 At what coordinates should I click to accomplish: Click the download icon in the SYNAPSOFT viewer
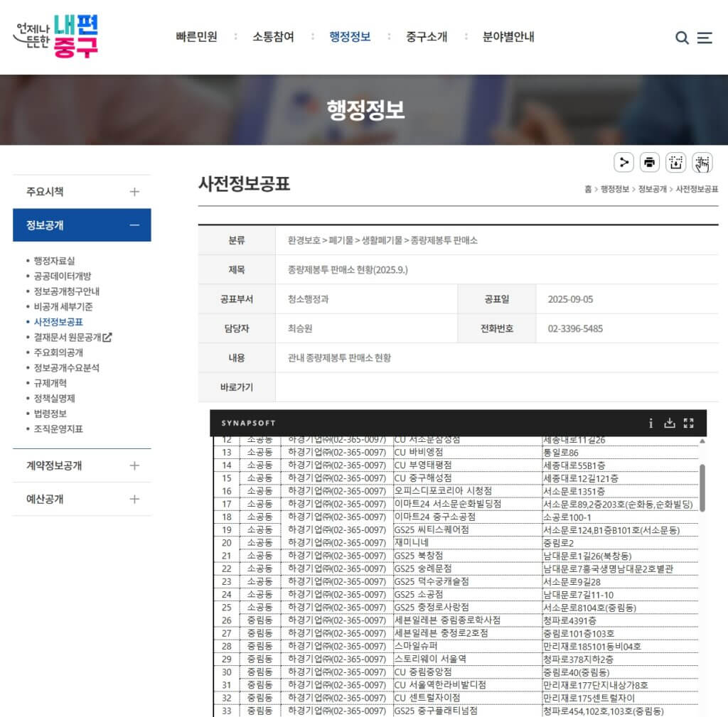pos(669,423)
